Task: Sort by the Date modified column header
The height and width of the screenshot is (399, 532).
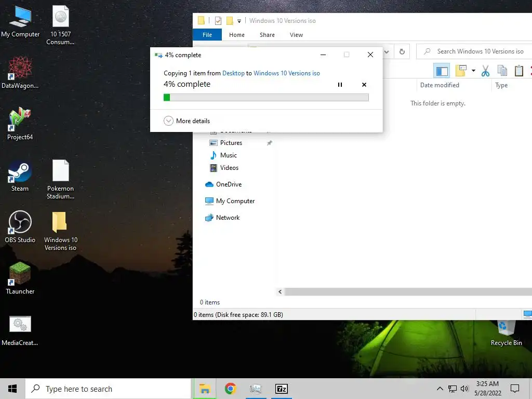Action: pos(440,85)
